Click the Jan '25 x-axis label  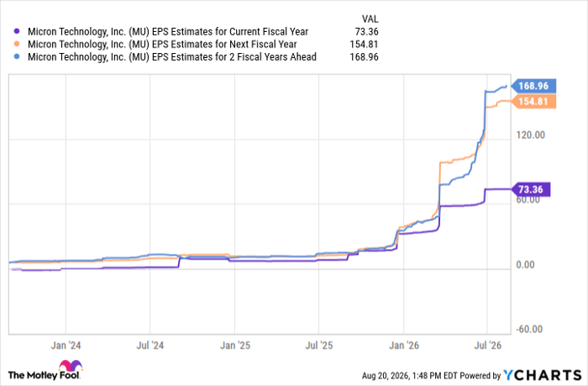click(x=235, y=346)
